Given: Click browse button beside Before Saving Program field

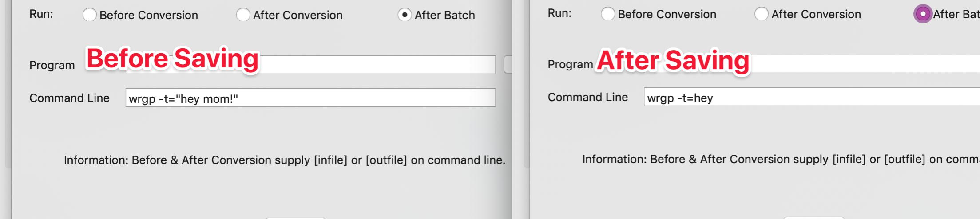Looking at the screenshot, I should [x=508, y=65].
